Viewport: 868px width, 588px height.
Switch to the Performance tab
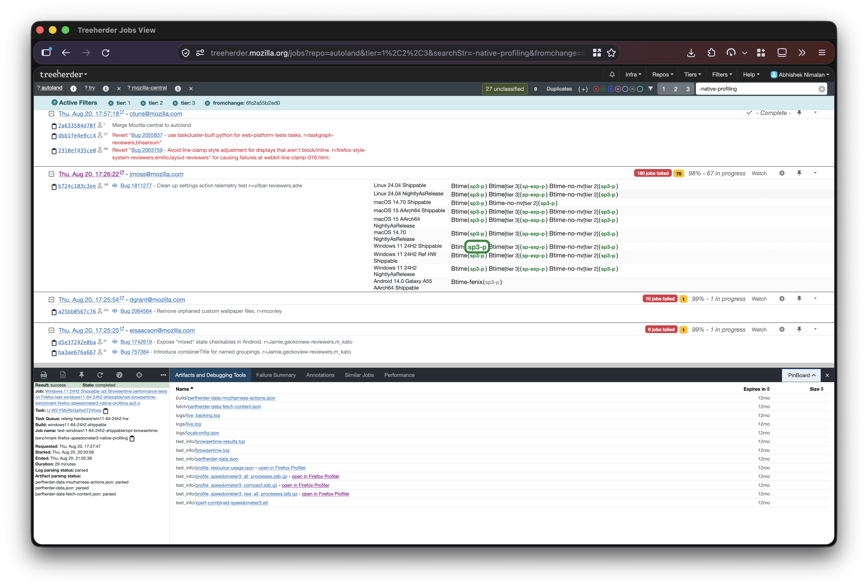coord(399,375)
